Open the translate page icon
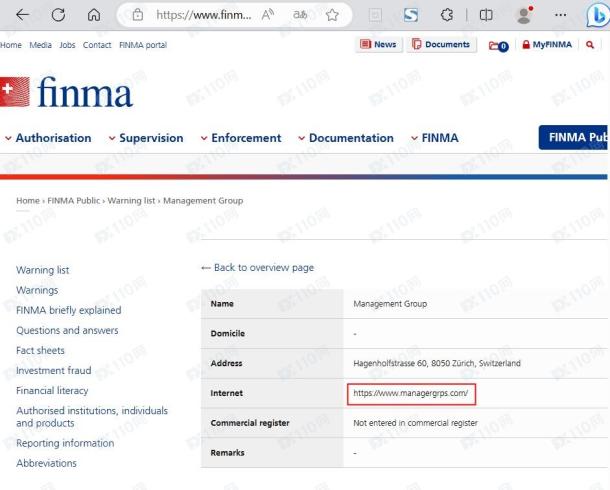The image size is (610, 490). point(300,15)
